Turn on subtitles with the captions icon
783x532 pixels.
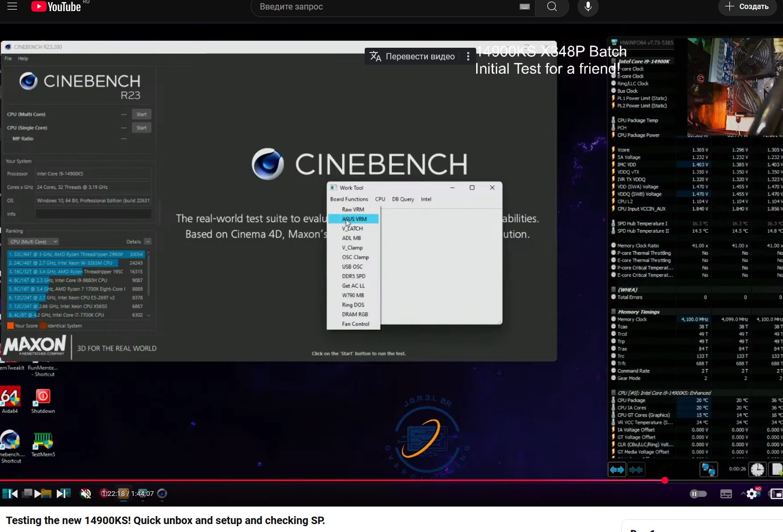click(x=726, y=494)
